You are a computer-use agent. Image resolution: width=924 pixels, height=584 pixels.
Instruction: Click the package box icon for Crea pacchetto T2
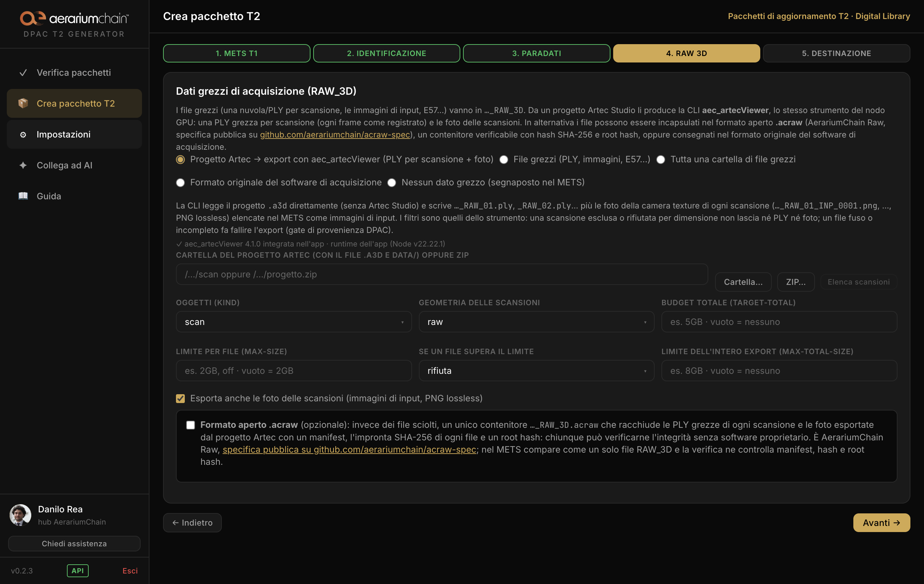(23, 103)
